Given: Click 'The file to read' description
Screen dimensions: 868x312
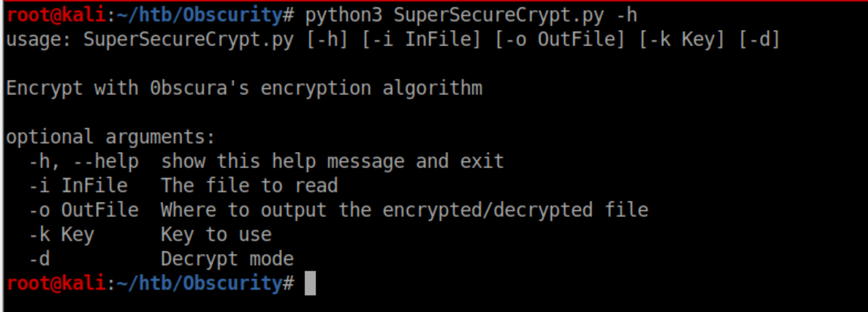Looking at the screenshot, I should point(249,186).
